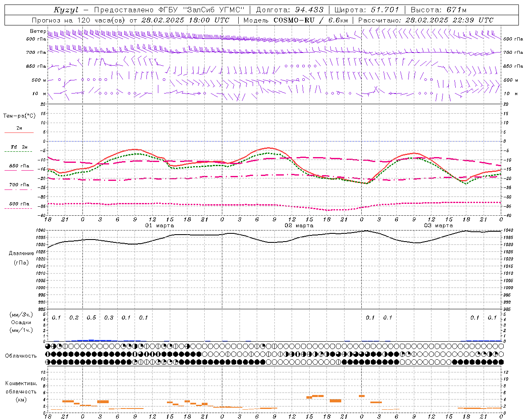The width and height of the screenshot is (525, 420).
Task: Click the "700 гПа" temperature legend line sample
Action: [x=19, y=189]
